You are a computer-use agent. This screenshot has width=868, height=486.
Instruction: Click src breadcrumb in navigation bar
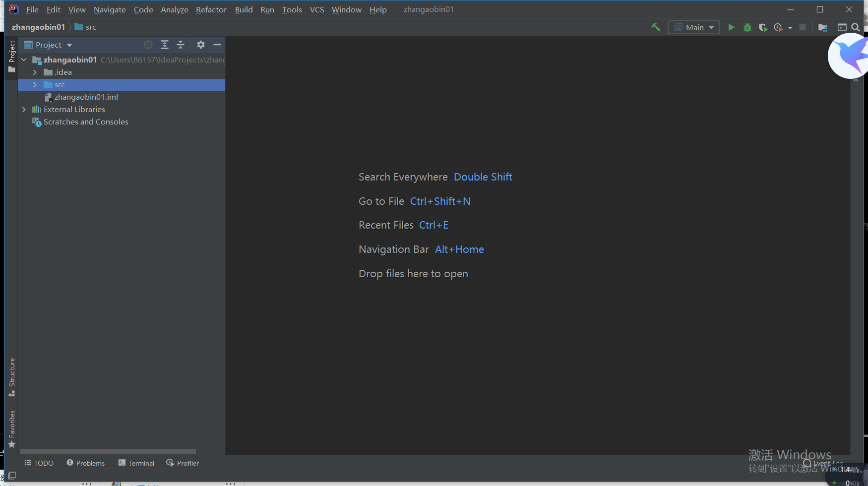(x=85, y=27)
